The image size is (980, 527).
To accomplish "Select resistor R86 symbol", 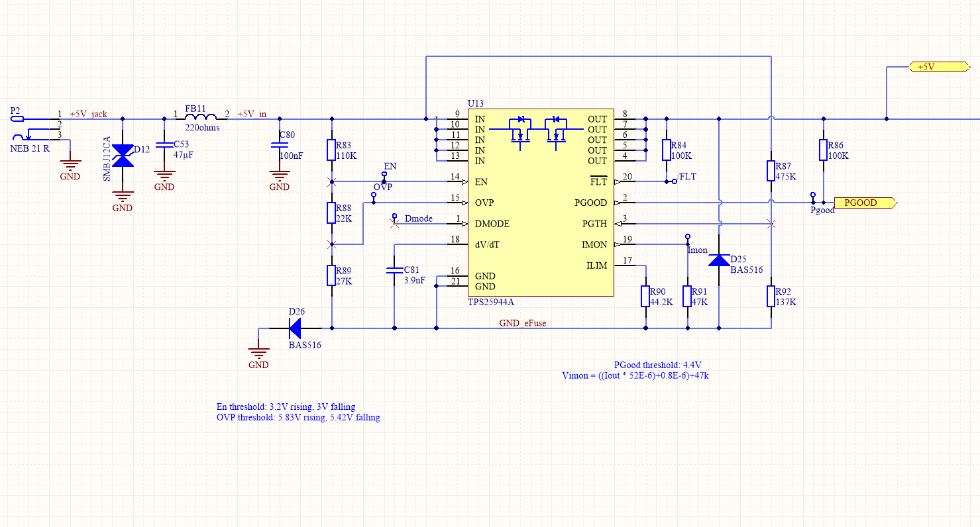I will pyautogui.click(x=823, y=150).
